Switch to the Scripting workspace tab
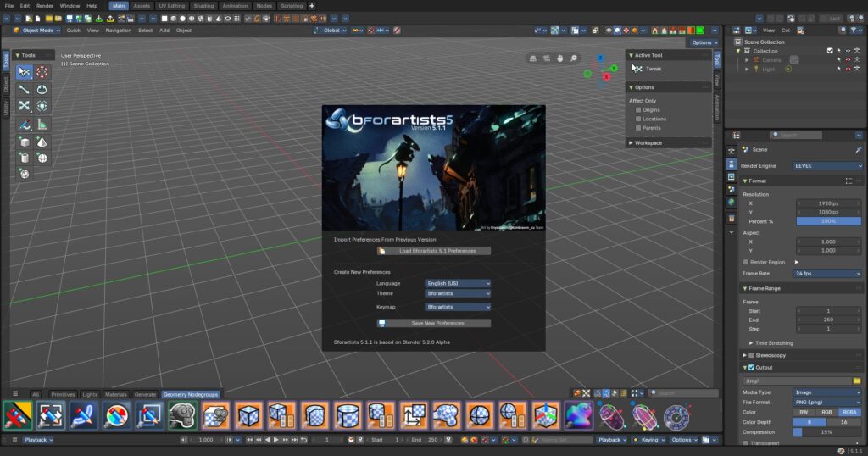 [292, 6]
